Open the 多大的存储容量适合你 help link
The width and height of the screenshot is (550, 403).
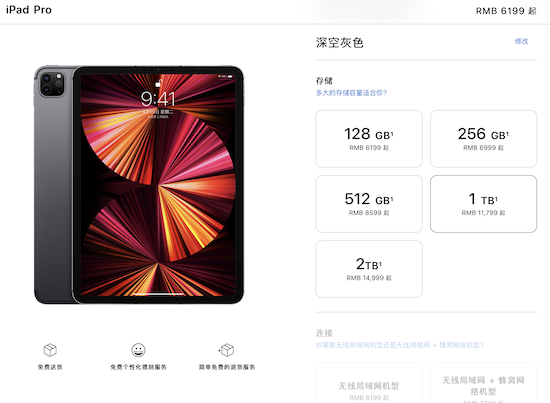pyautogui.click(x=351, y=93)
